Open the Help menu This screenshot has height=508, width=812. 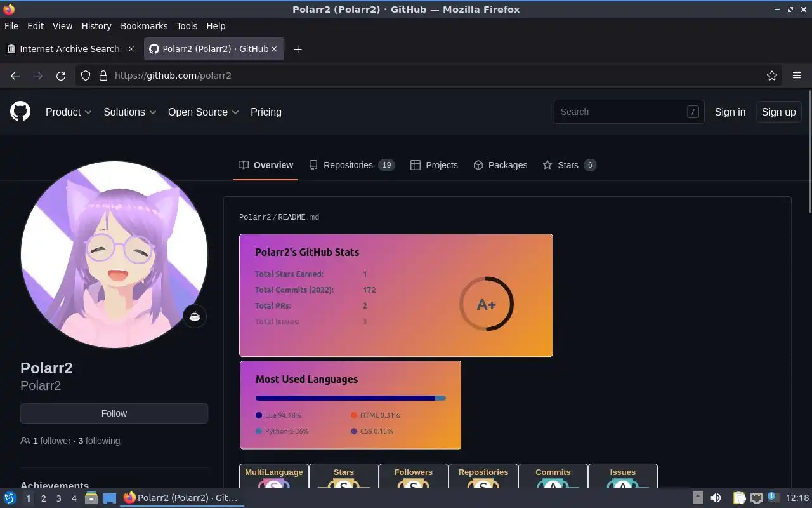tap(216, 26)
